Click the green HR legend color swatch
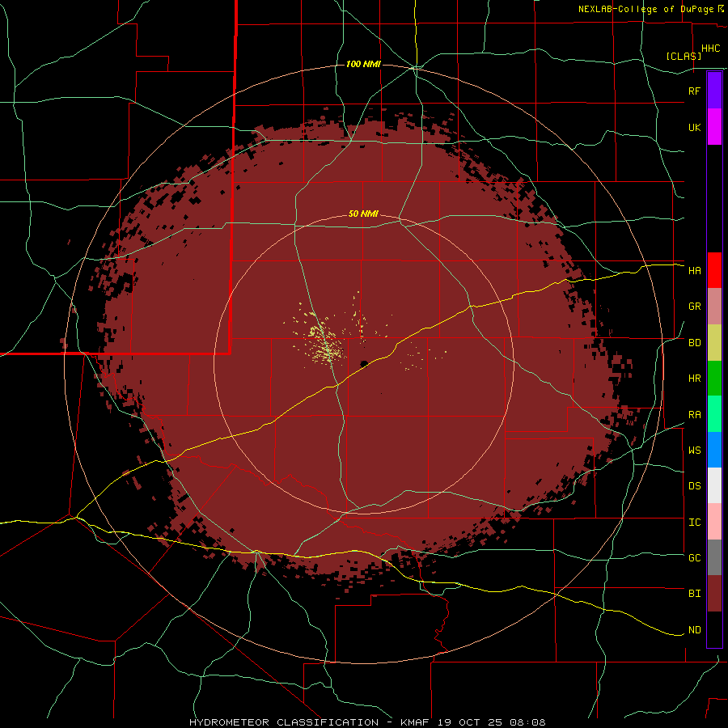Image resolution: width=728 pixels, height=728 pixels. (714, 379)
